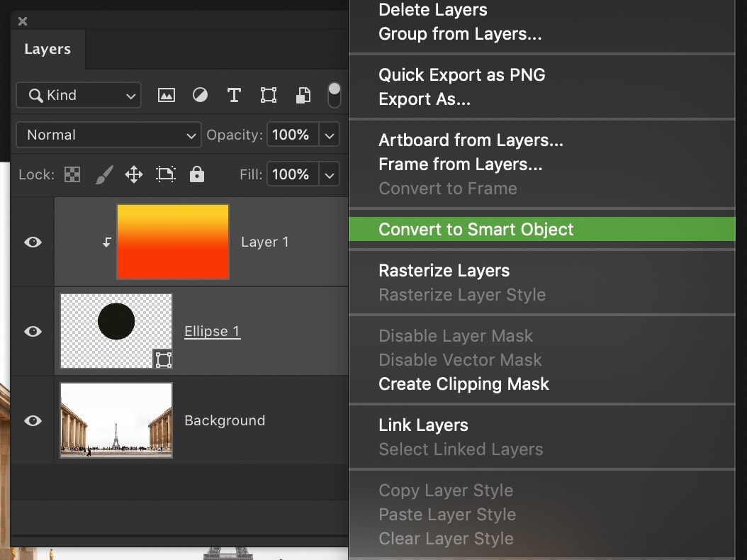The height and width of the screenshot is (560, 747).
Task: Enable lock all with padlock icon
Action: (x=196, y=174)
